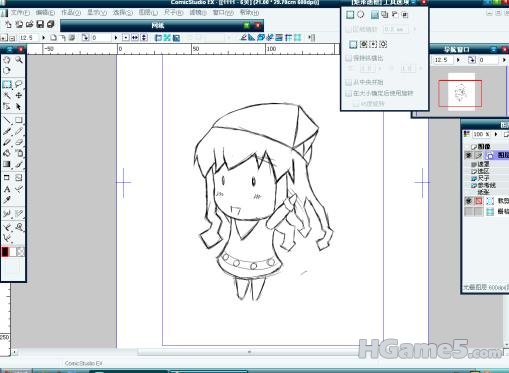This screenshot has width=509, height=373.
Task: Click the white background color swatch
Action: [x=13, y=252]
